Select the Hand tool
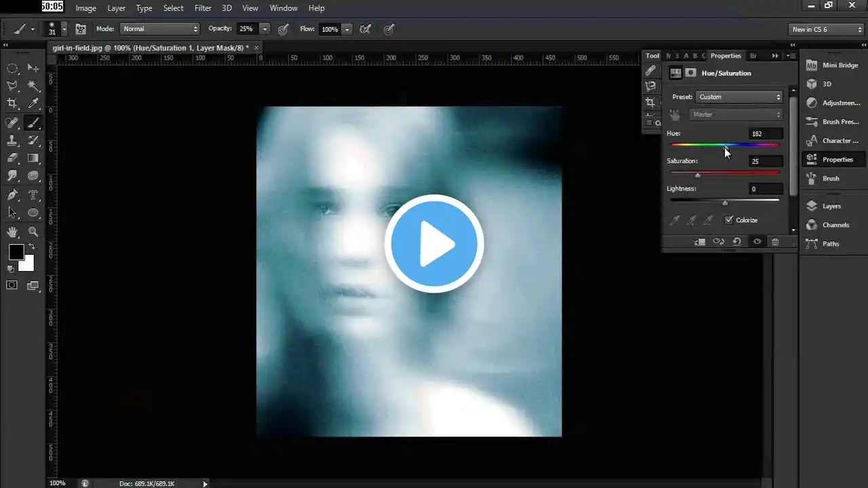 [12, 232]
